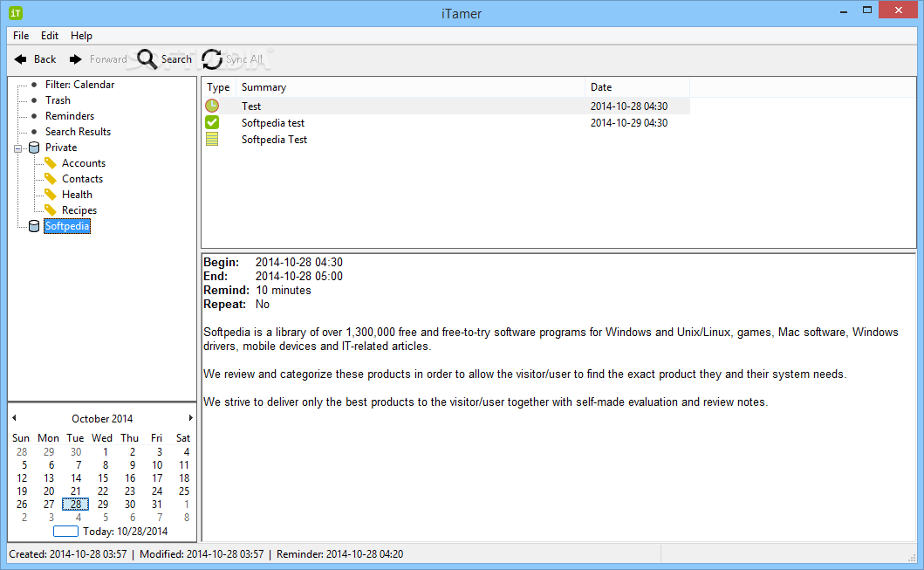Viewport: 924px width, 570px height.
Task: Click the End date in details pane
Action: tap(298, 276)
